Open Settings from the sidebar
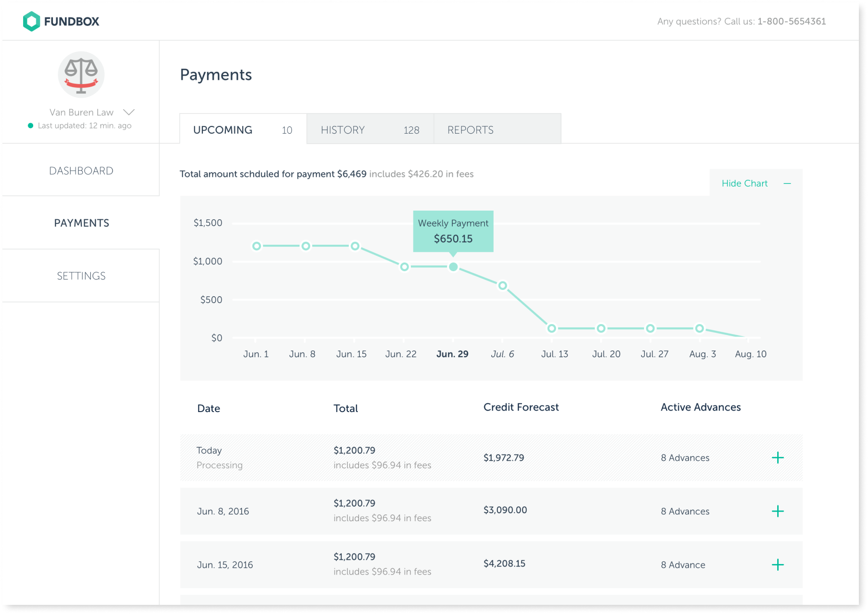The image size is (868, 614). (x=81, y=276)
